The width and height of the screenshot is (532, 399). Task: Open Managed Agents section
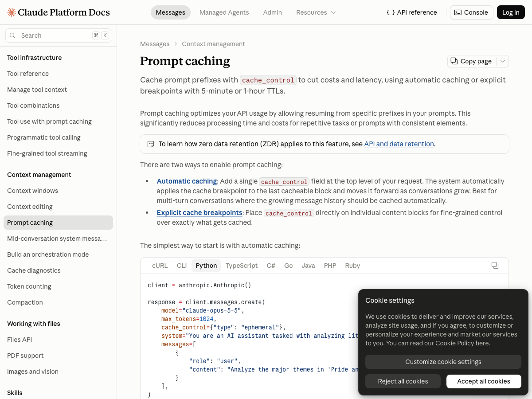(224, 12)
